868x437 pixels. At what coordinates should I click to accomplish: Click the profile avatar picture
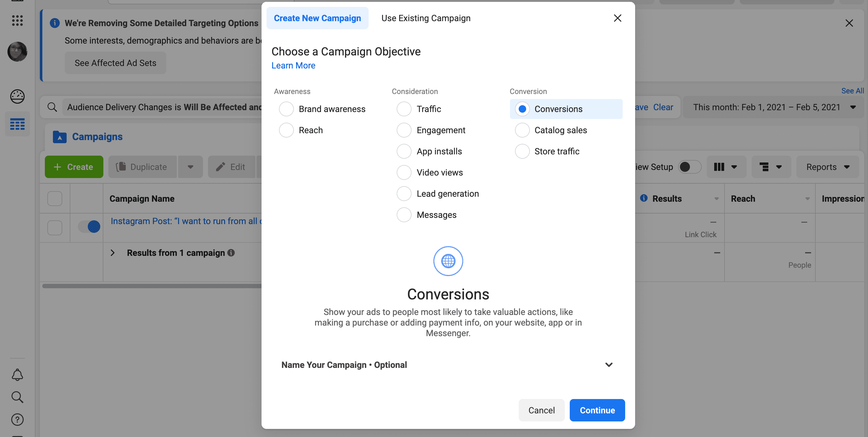click(17, 52)
